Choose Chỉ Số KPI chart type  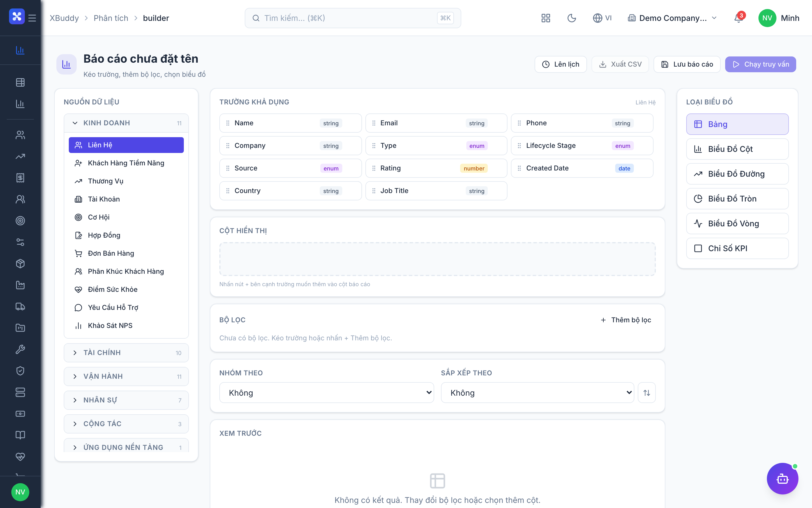point(737,248)
